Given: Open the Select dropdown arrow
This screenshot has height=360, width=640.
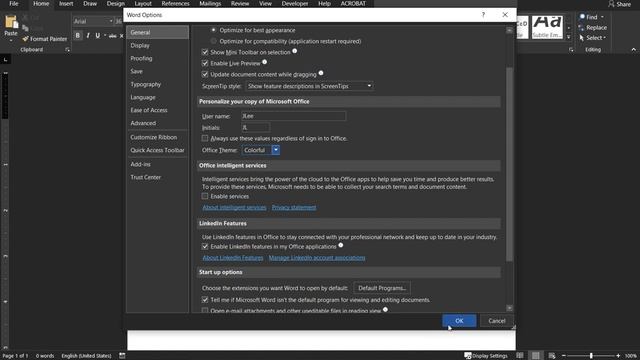Looking at the screenshot, I should coord(604,38).
